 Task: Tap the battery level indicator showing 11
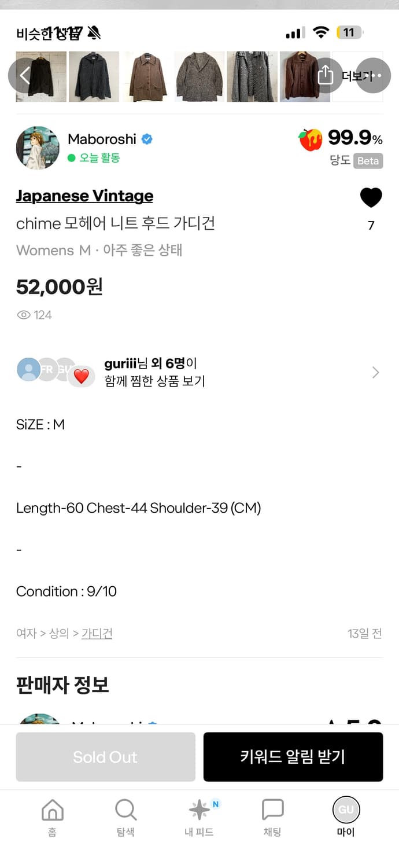[349, 32]
